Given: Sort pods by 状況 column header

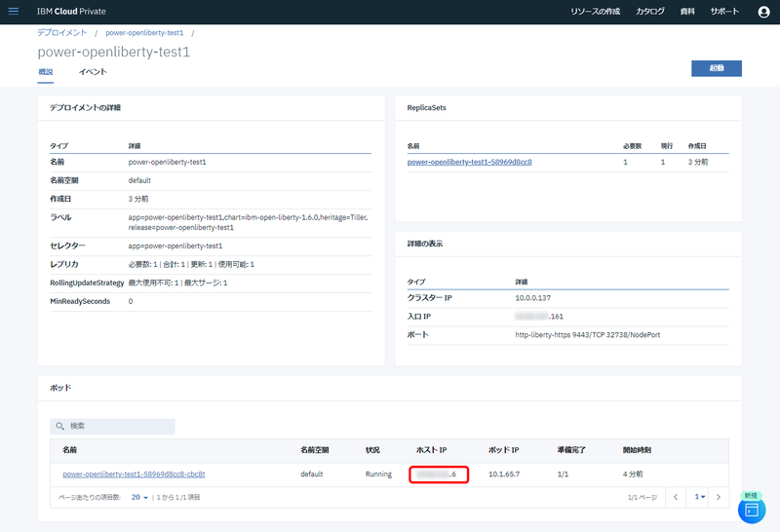Looking at the screenshot, I should tap(372, 450).
